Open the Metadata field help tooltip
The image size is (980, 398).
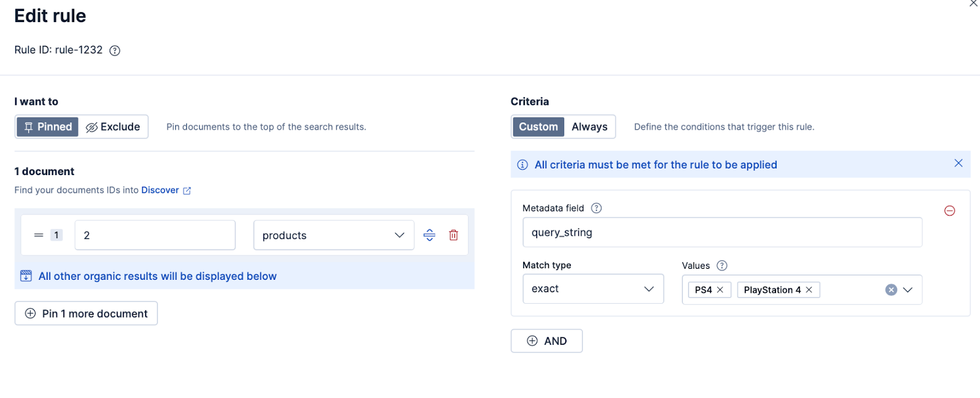click(596, 208)
